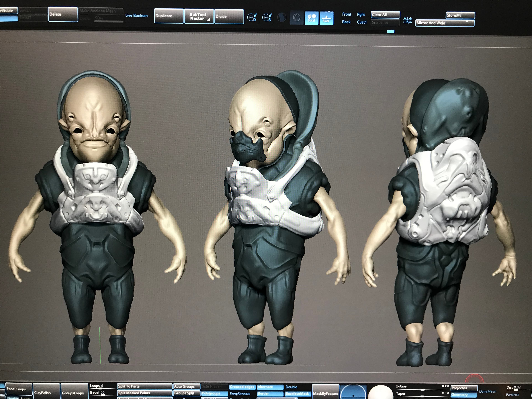Open the Geometry palette section
Screen dimensions: 532x399
[463, 395]
